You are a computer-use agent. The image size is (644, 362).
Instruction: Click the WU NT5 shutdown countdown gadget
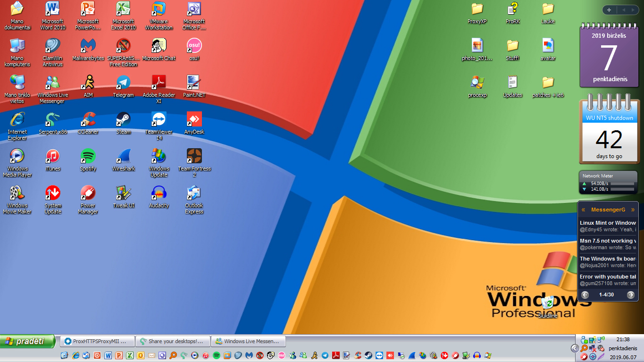point(609,128)
